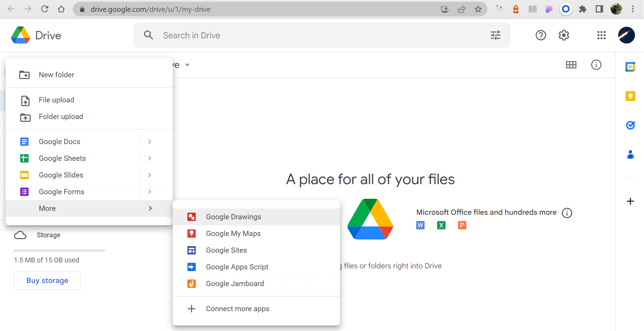
Task: Toggle Chrome side panel icon
Action: tap(599, 9)
